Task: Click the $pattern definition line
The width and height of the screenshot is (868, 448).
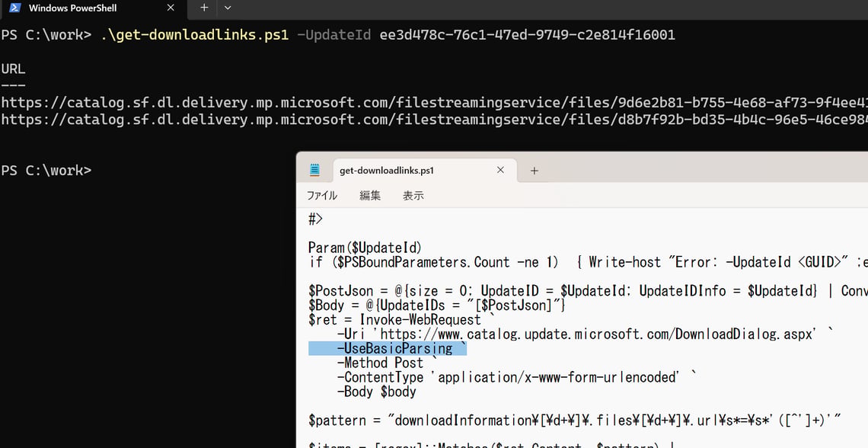Action: (x=575, y=421)
